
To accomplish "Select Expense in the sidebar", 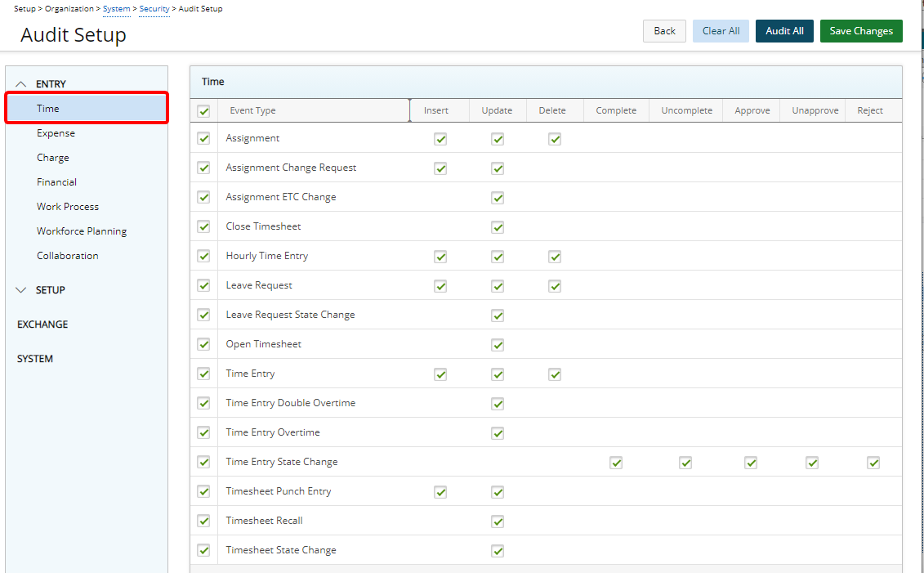I will point(56,133).
